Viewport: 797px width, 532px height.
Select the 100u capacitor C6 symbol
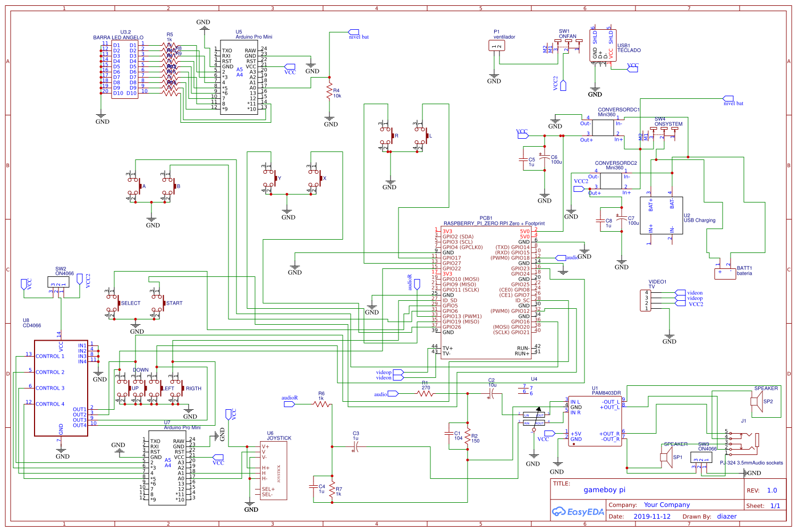545,157
